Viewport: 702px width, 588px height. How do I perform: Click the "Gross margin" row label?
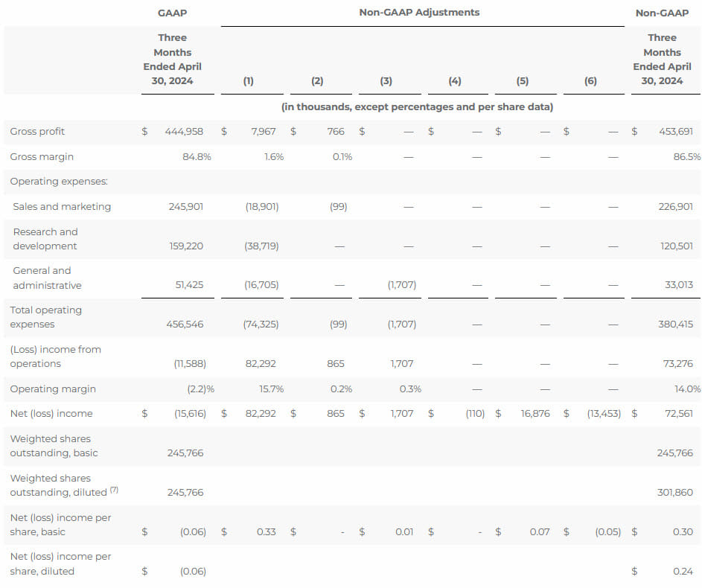coord(42,157)
